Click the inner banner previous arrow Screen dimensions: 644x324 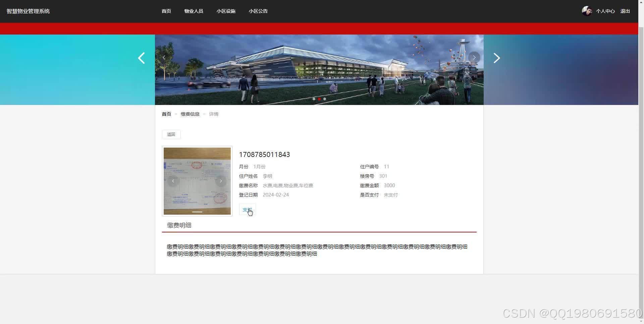tap(164, 57)
